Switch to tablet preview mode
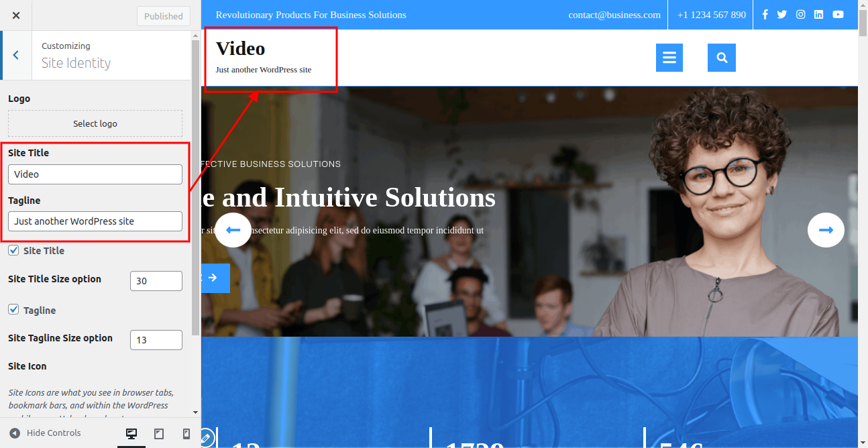Screen dimensions: 868x448 tap(159, 434)
